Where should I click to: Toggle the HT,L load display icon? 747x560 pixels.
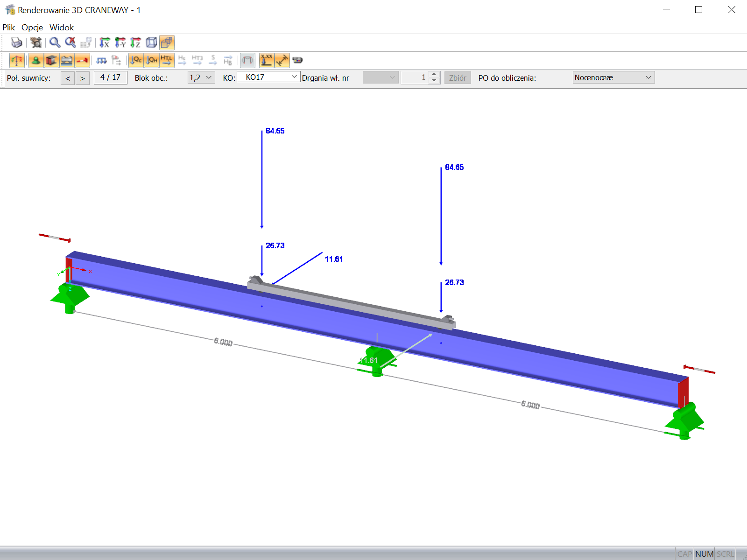(166, 60)
